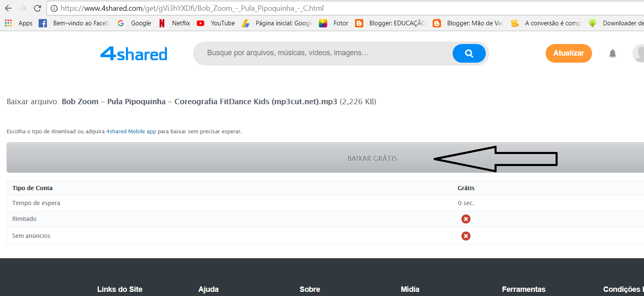Click the 'Grátis' column header

[466, 188]
